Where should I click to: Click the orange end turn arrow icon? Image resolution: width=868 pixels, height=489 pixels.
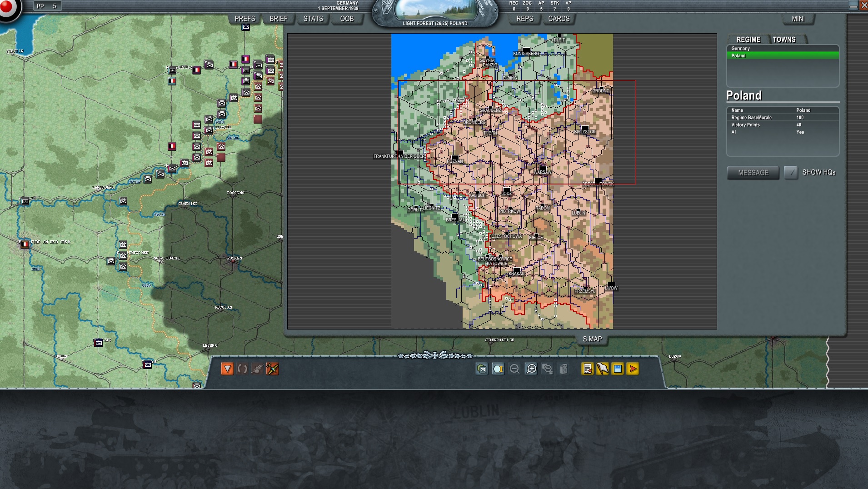click(x=633, y=369)
